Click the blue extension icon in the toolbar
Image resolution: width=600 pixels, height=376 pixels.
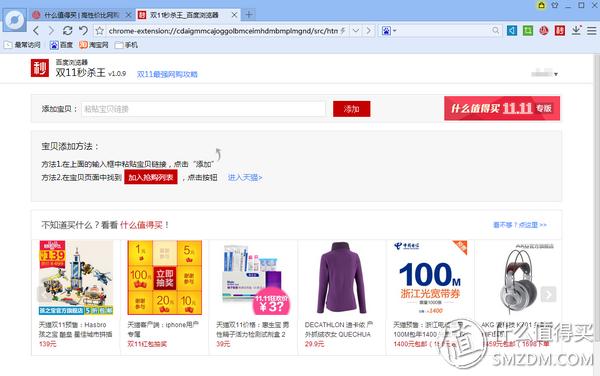click(512, 30)
